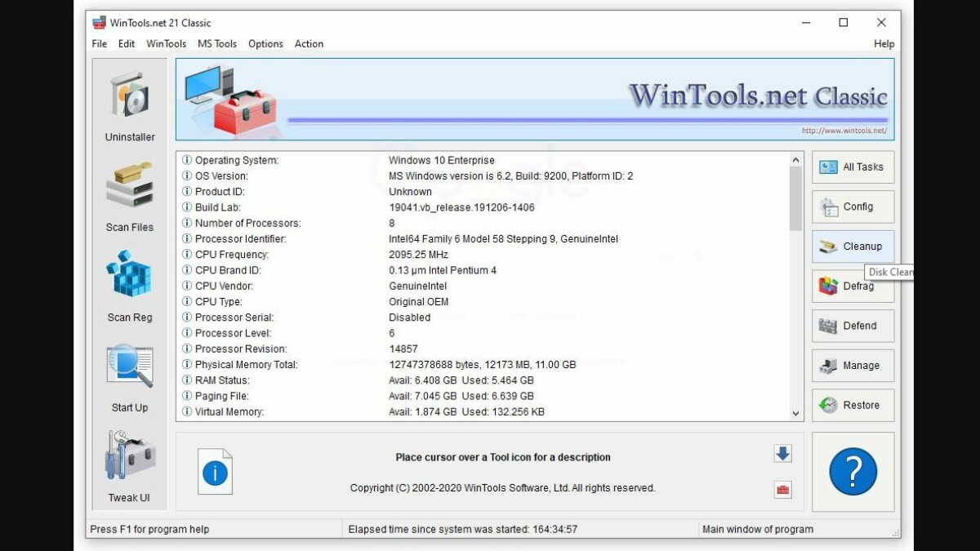The image size is (980, 551).
Task: Open the Action menu
Action: 309,44
